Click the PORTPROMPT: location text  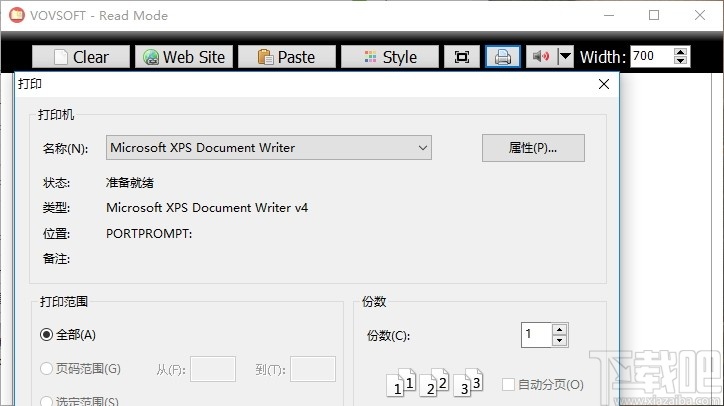point(149,234)
